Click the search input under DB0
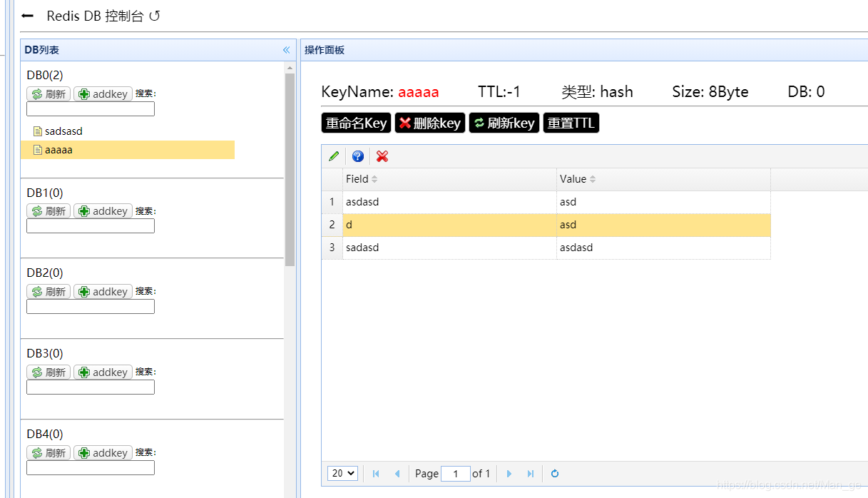 click(x=91, y=109)
